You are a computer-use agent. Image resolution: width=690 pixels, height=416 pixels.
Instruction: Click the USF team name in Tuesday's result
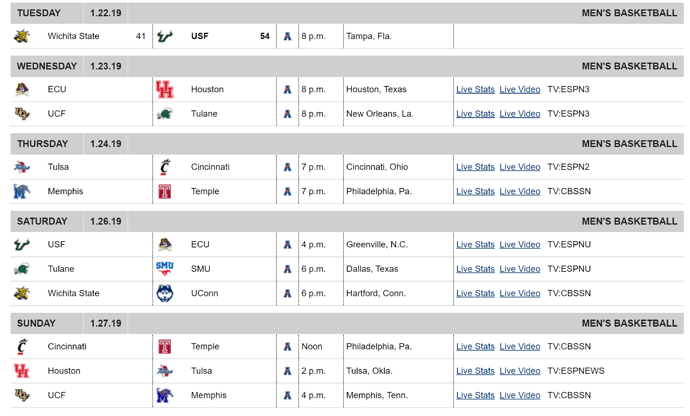199,36
